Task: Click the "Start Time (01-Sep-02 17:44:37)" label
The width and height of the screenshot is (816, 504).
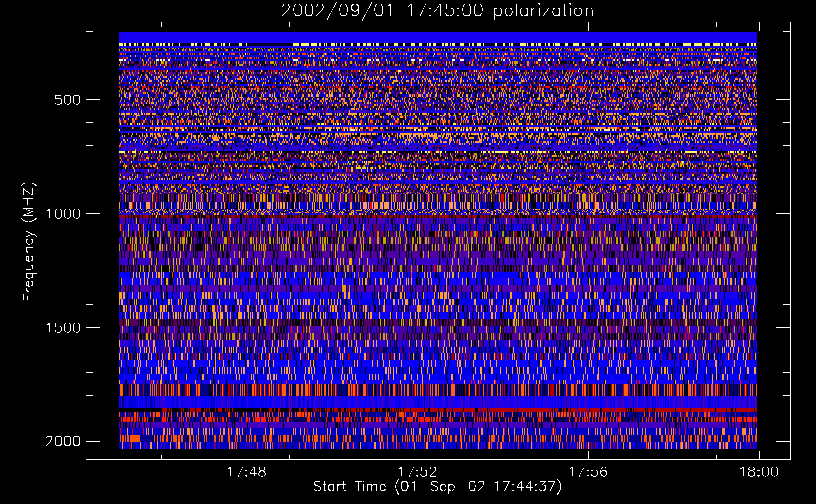Action: (437, 487)
